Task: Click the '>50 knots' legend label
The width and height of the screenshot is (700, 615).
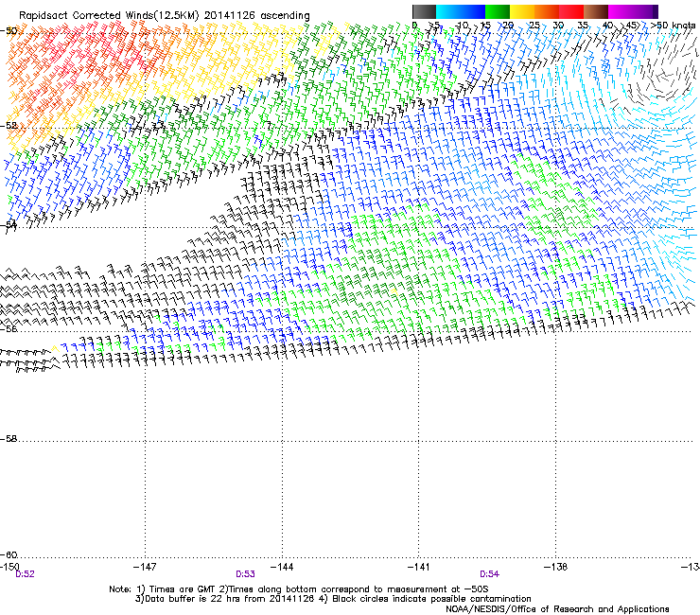Action: pos(673,25)
